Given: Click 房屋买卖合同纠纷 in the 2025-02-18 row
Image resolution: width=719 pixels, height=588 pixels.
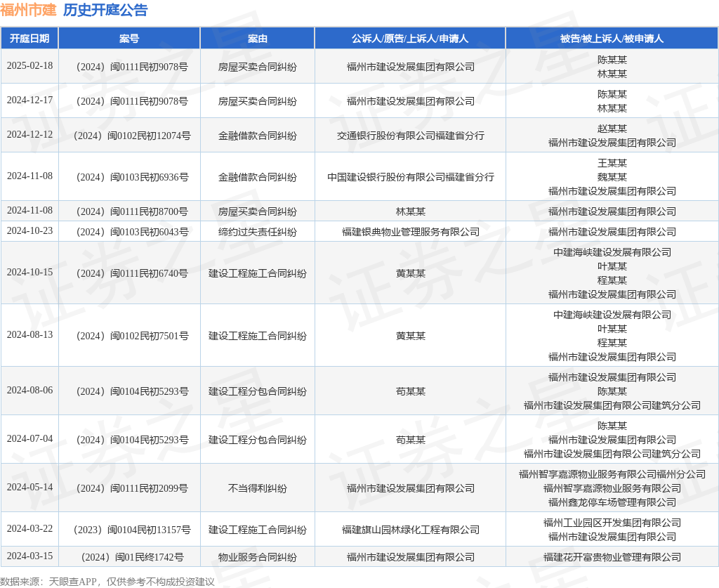Looking at the screenshot, I should pos(257,67).
